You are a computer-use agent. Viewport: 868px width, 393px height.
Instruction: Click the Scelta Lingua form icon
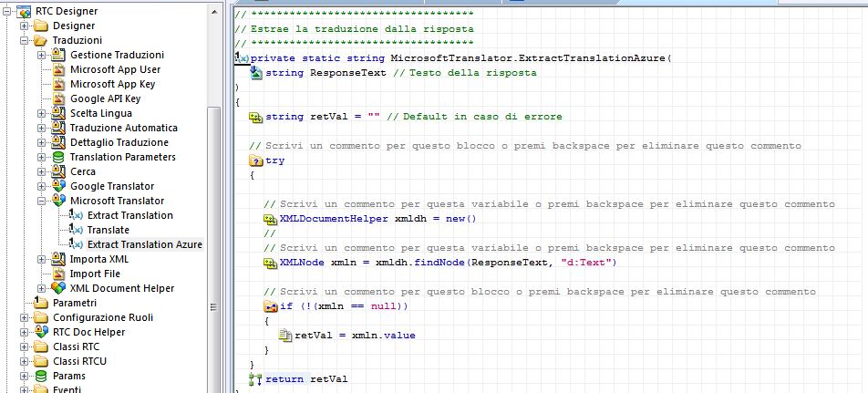pyautogui.click(x=58, y=113)
